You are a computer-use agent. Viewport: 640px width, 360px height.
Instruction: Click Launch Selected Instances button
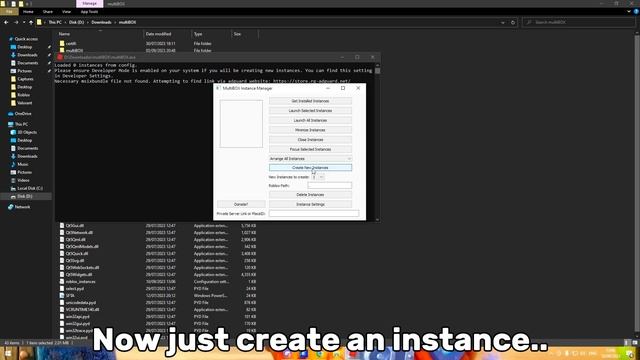point(310,111)
